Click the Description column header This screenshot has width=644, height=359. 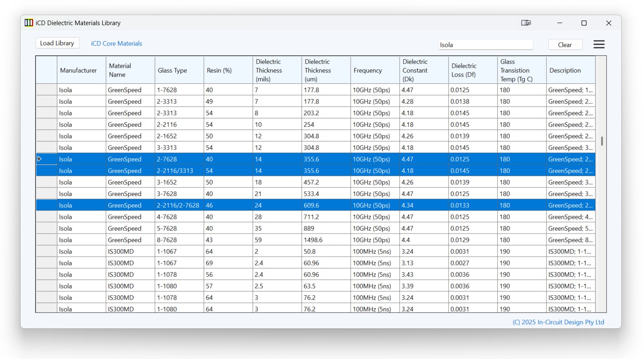[571, 70]
